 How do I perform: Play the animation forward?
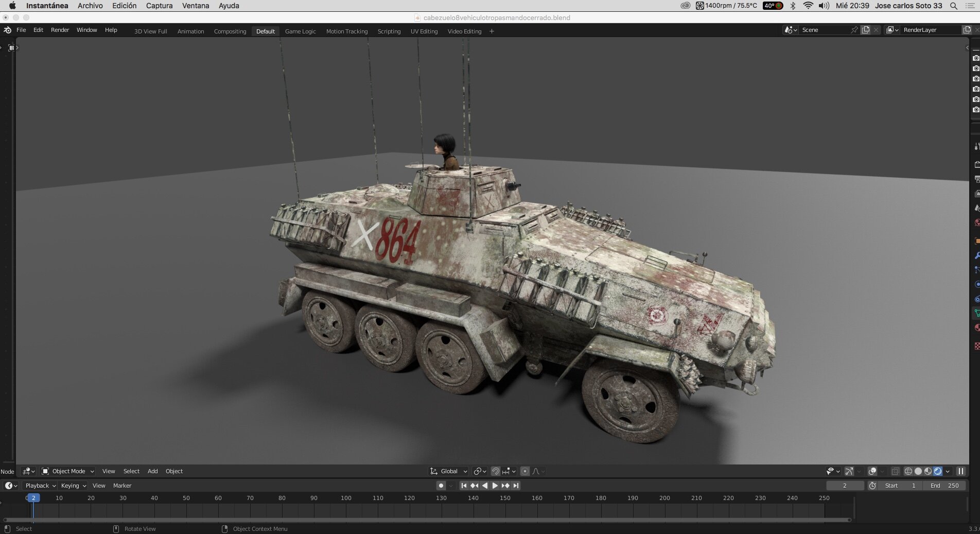[495, 486]
